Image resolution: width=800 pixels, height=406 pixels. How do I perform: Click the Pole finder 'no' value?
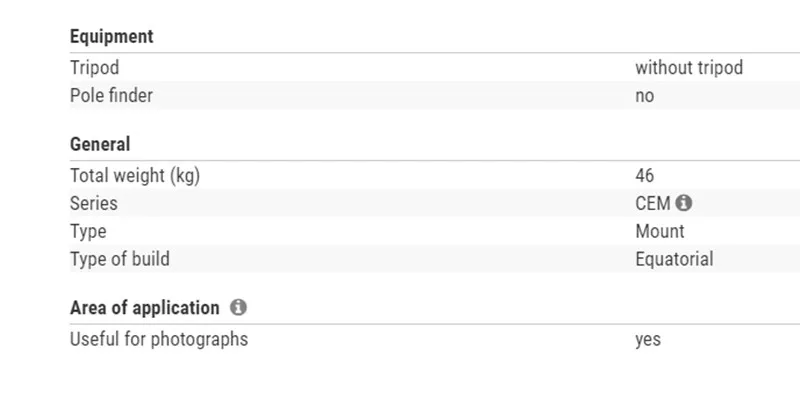644,96
